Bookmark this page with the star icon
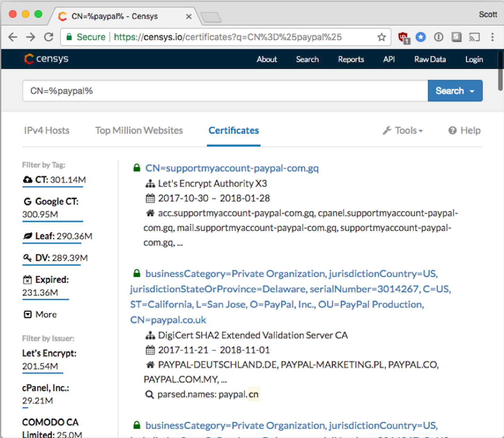Viewport: 504px width, 438px height. tap(382, 37)
